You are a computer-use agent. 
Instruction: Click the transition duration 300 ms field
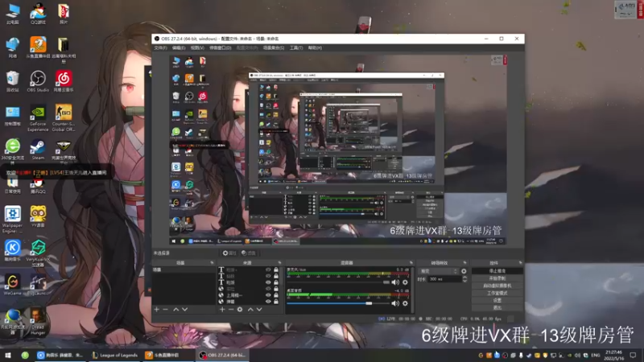pyautogui.click(x=444, y=279)
